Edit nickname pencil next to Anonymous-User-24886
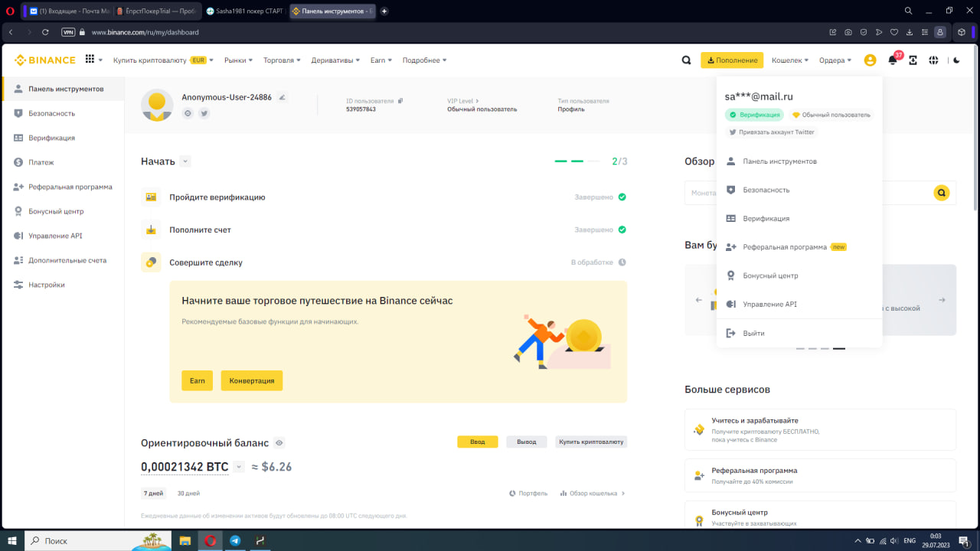 point(282,97)
